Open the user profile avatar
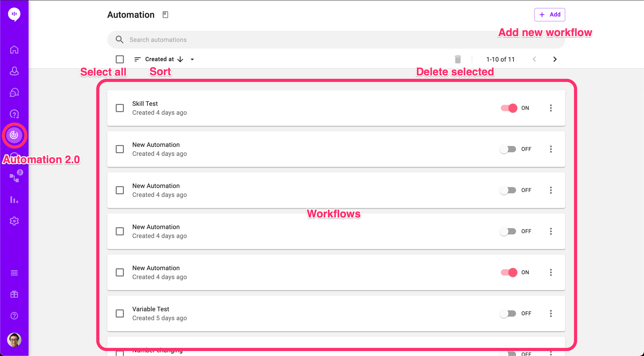Image resolution: width=644 pixels, height=356 pixels. pos(14,340)
